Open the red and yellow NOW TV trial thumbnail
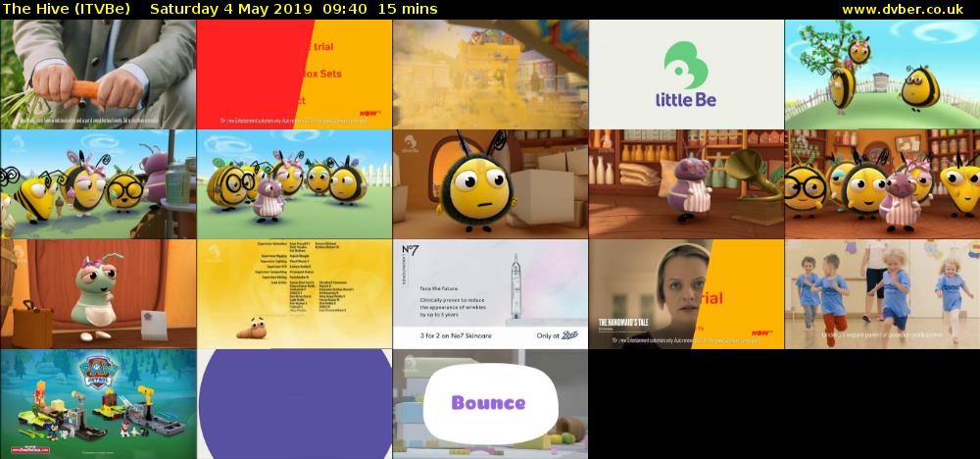The width and height of the screenshot is (980, 459). (294, 75)
